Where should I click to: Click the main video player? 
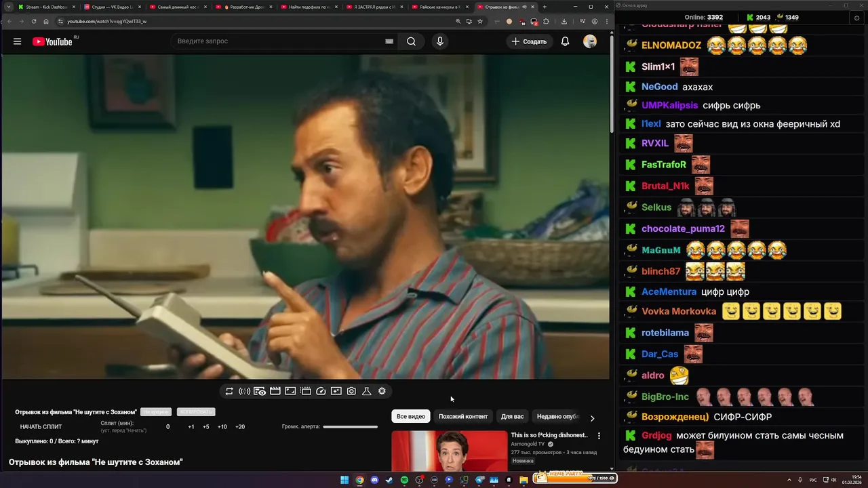click(305, 216)
